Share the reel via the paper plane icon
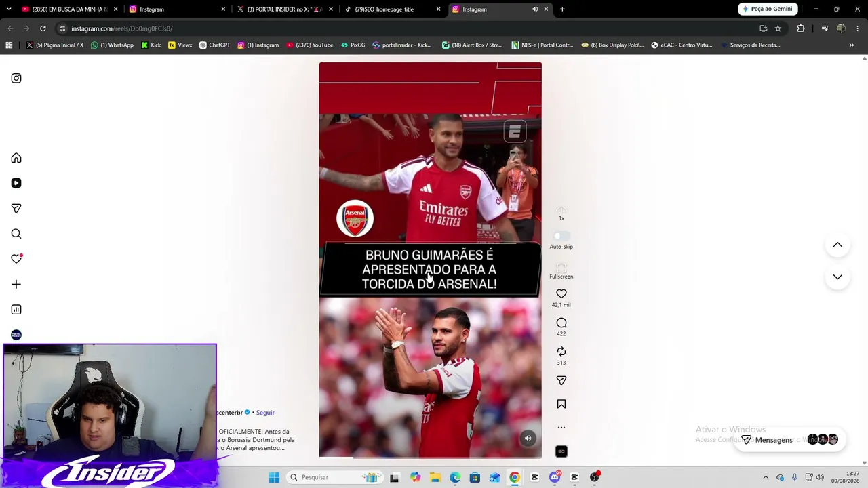The image size is (868, 488). [x=561, y=381]
